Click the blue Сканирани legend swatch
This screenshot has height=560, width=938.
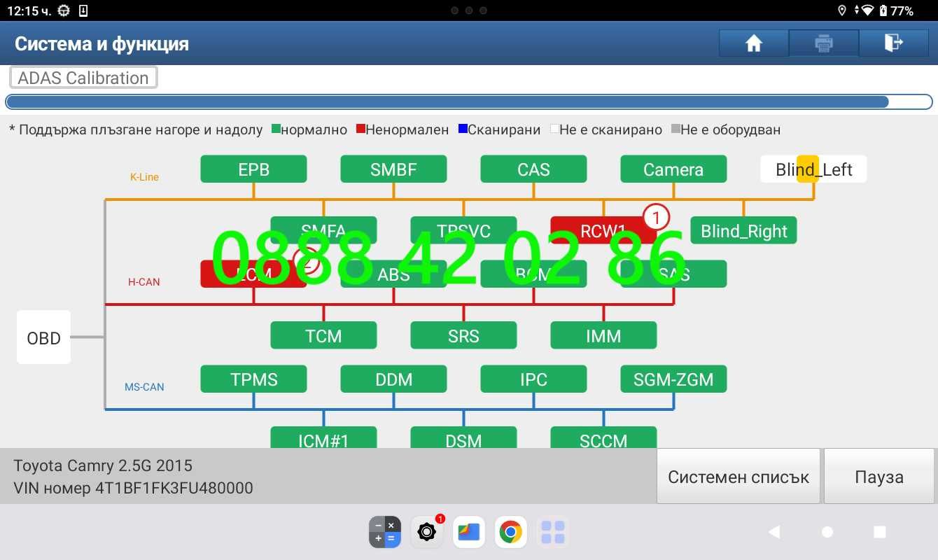coord(463,129)
